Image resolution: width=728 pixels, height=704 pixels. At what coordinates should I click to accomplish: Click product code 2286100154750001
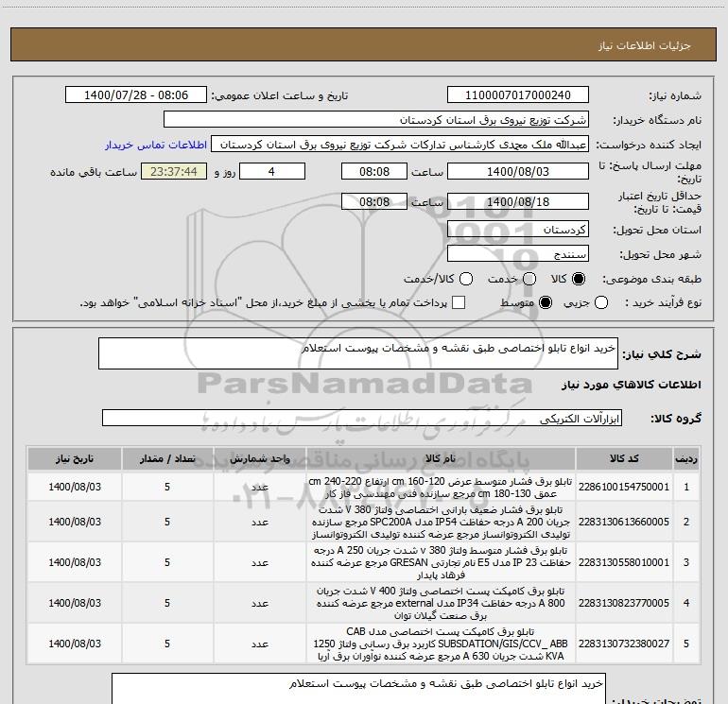pos(624,487)
